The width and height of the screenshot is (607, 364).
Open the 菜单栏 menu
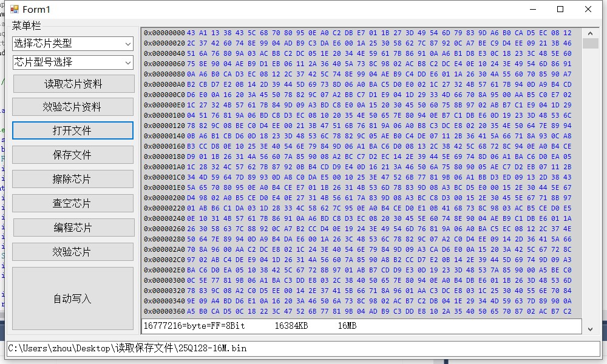pos(25,26)
